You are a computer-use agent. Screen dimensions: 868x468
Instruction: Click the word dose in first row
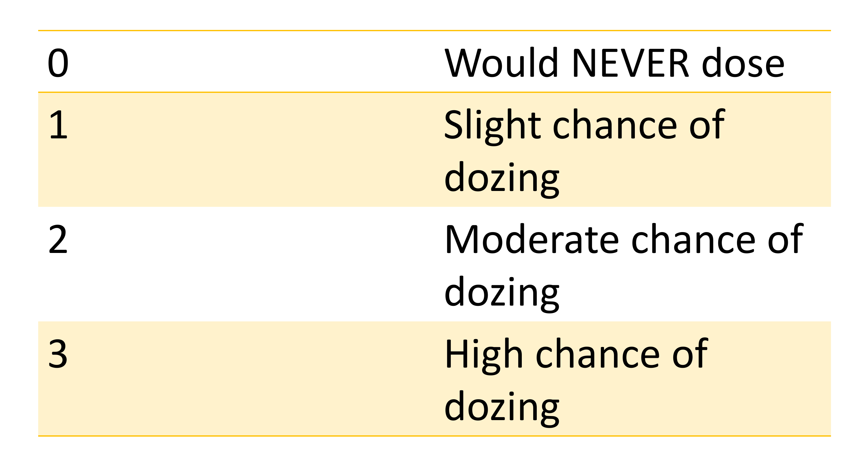coord(743,63)
